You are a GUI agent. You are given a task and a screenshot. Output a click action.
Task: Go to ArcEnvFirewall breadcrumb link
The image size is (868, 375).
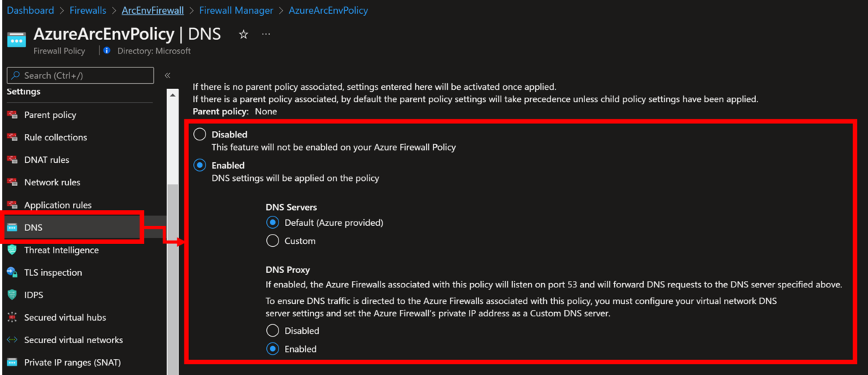pos(153,10)
